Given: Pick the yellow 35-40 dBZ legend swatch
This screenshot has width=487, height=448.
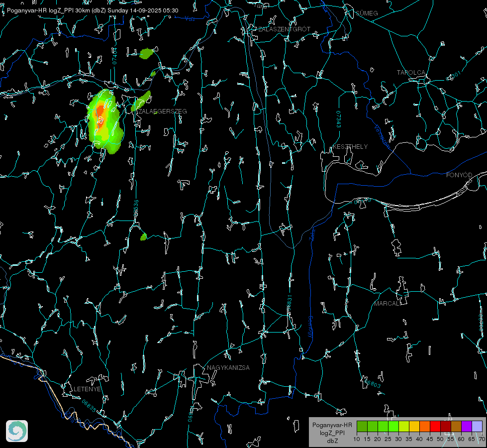Looking at the screenshot, I should pyautogui.click(x=414, y=426).
